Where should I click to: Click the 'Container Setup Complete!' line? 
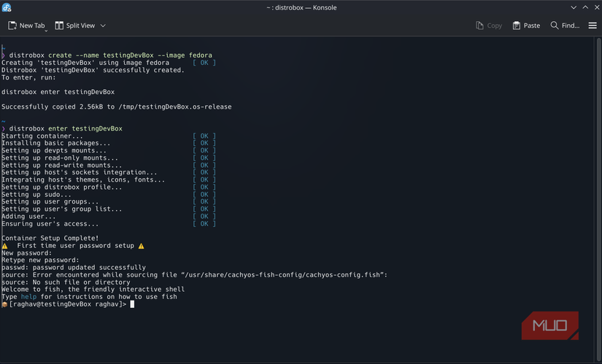pyautogui.click(x=50, y=239)
